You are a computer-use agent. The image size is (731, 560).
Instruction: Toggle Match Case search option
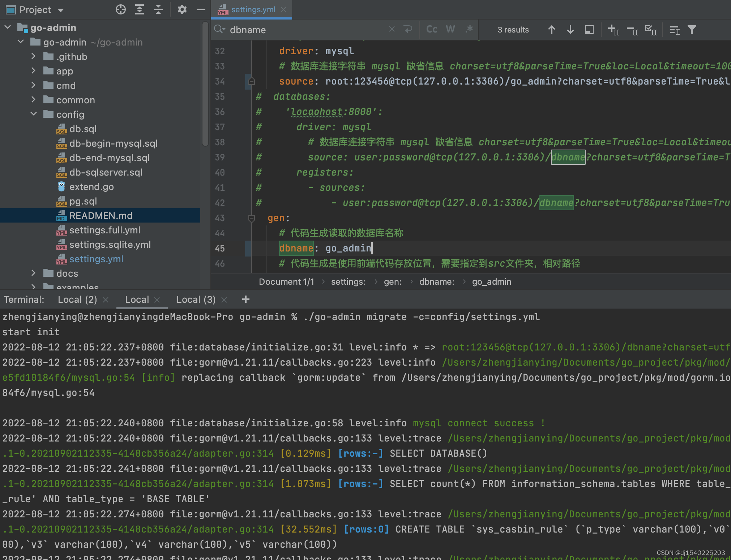pos(432,30)
